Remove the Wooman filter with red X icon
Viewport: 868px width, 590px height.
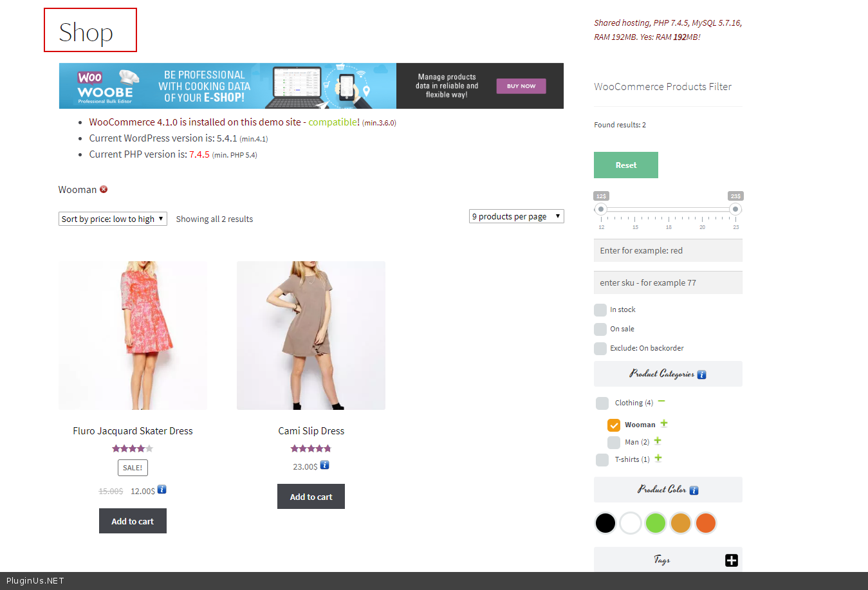(x=104, y=189)
